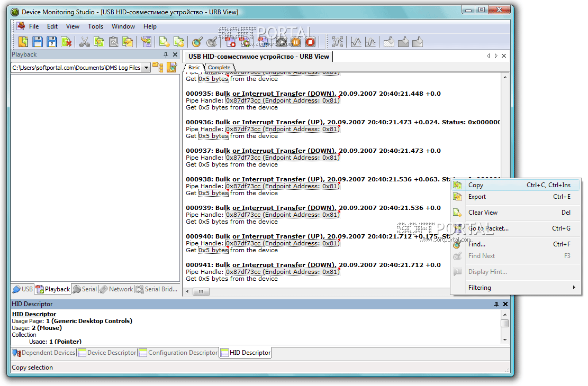Open the Edit menu
The height and width of the screenshot is (386, 588).
(x=52, y=26)
